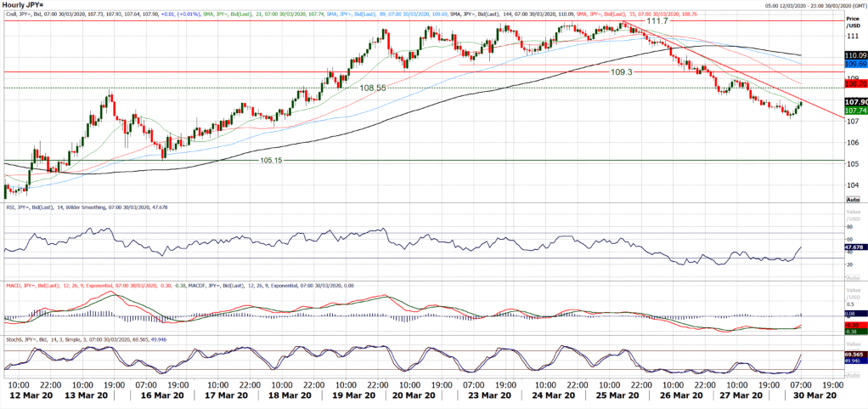The height and width of the screenshot is (409, 868).
Task: Click the 108.55 dotted level label
Action: pyautogui.click(x=373, y=88)
